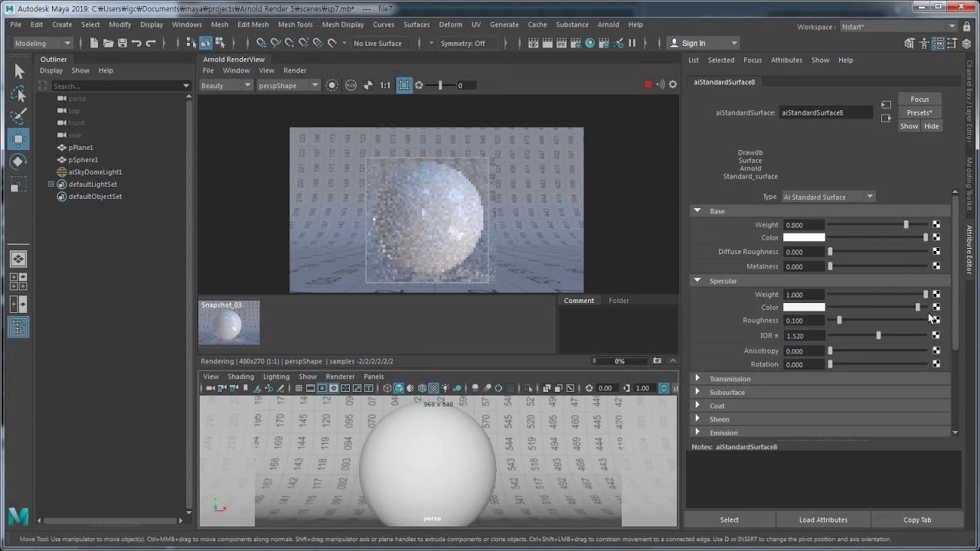Click the Select button at bottom
The width and height of the screenshot is (980, 551).
[x=730, y=520]
